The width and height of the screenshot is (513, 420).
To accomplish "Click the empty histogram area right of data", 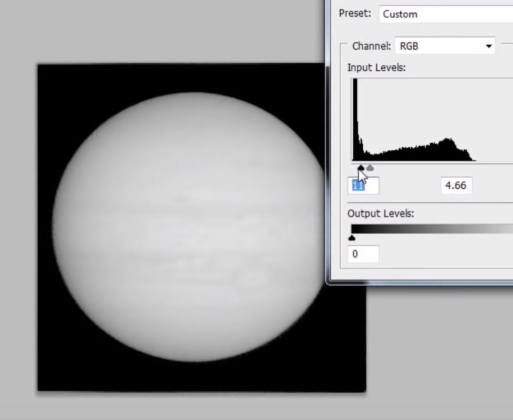I will click(494, 118).
